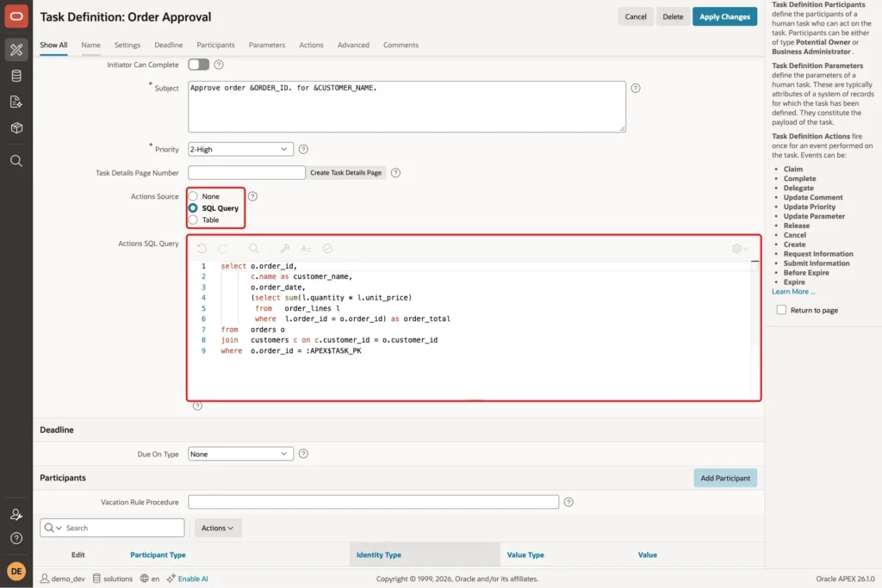Screen dimensions: 882x588
Task: Show help for Actions Source
Action: tap(252, 196)
